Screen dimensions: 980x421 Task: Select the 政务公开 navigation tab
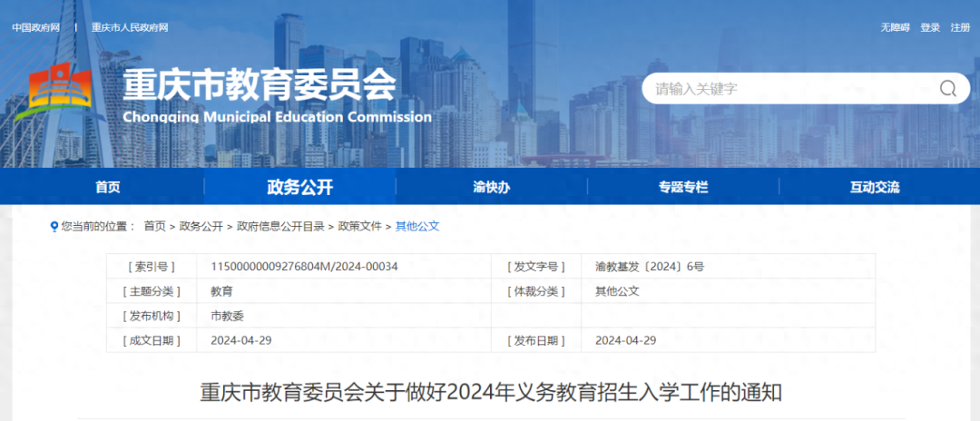[x=300, y=187]
